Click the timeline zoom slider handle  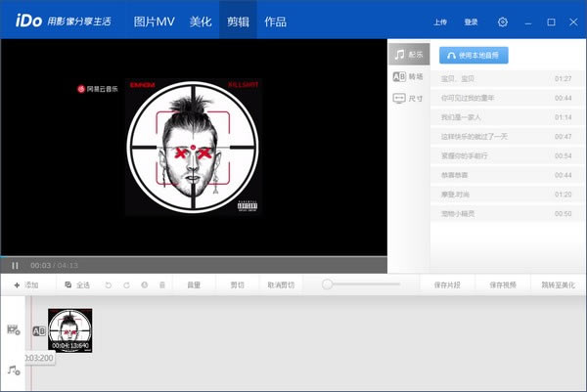328,284
